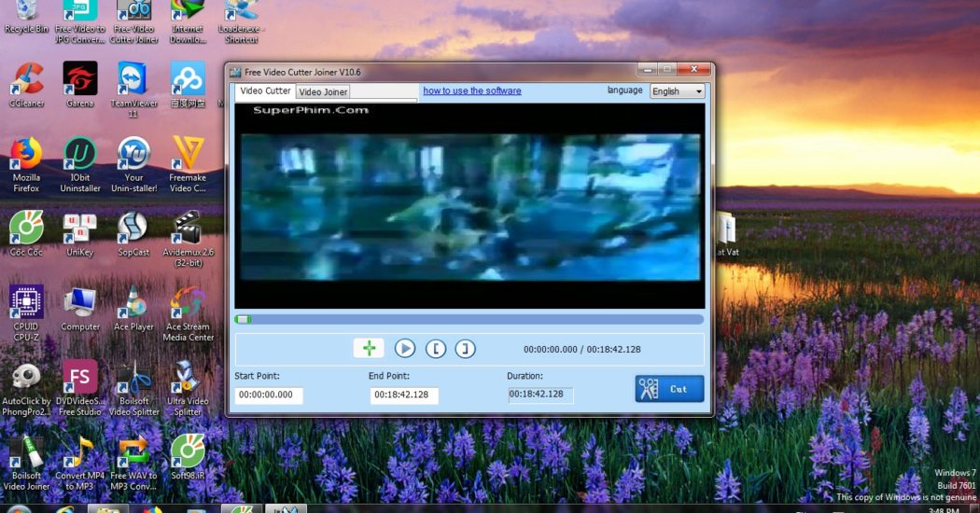
Task: Launch Freemake Video Converter shortcut
Action: 188,165
